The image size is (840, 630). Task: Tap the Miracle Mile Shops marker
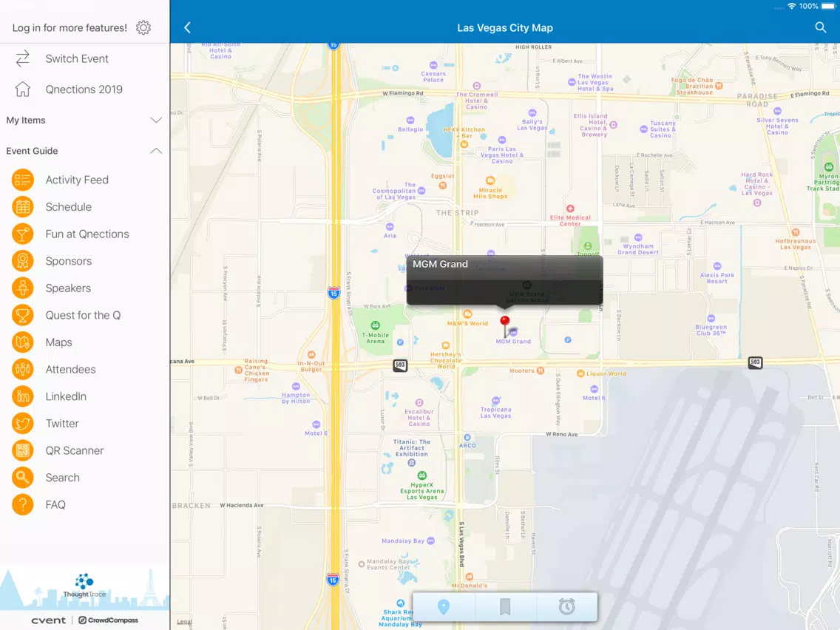point(490,180)
